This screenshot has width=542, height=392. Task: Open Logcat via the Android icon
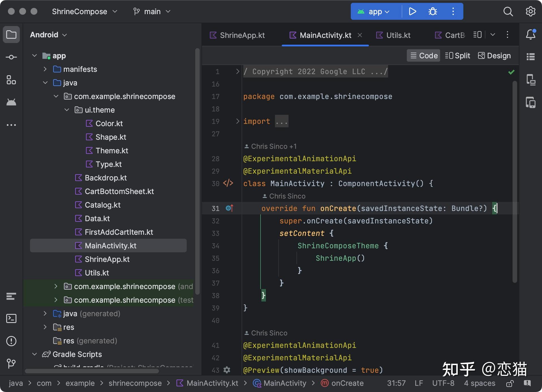pos(11,102)
